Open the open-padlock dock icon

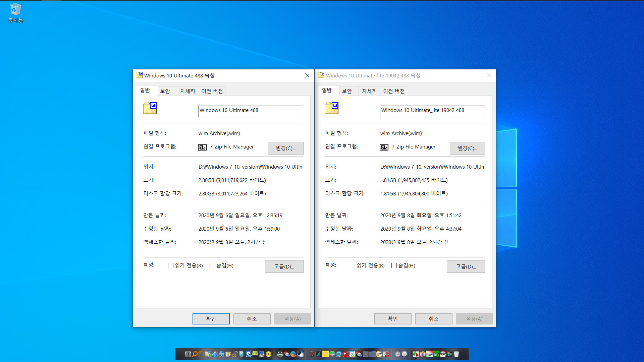point(235,354)
